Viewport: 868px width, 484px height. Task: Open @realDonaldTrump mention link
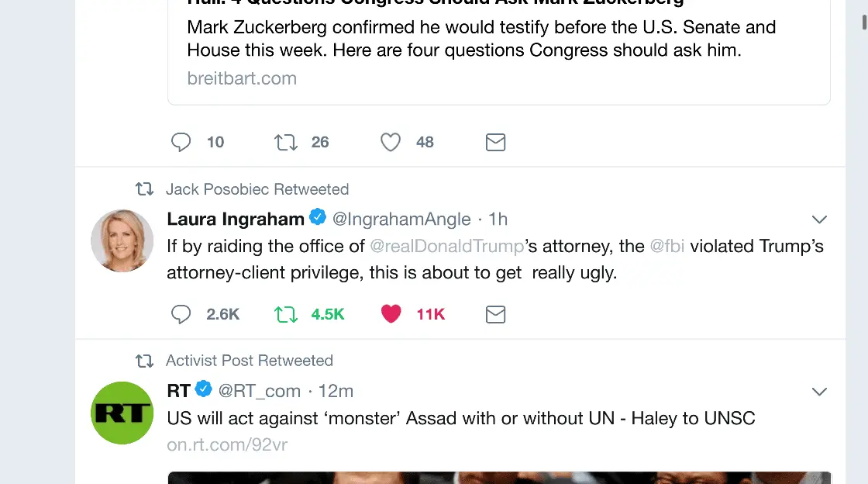click(x=446, y=247)
